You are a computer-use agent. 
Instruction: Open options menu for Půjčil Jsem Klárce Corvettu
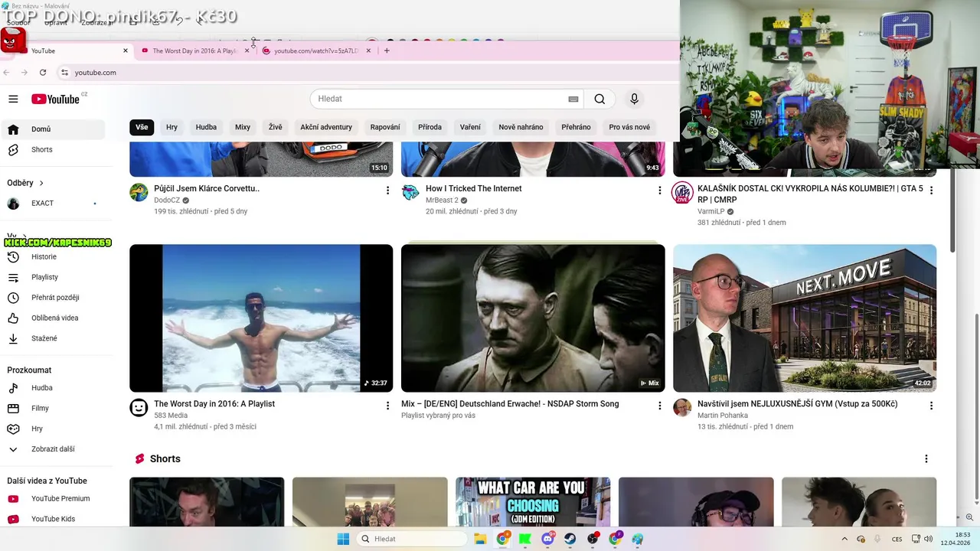pos(387,191)
